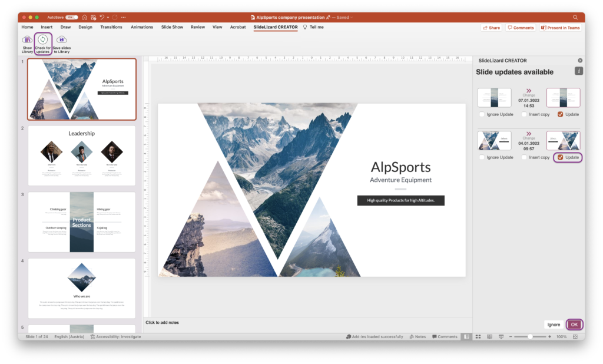
Task: Select the SlideLizard CREATOR tab
Action: (276, 27)
